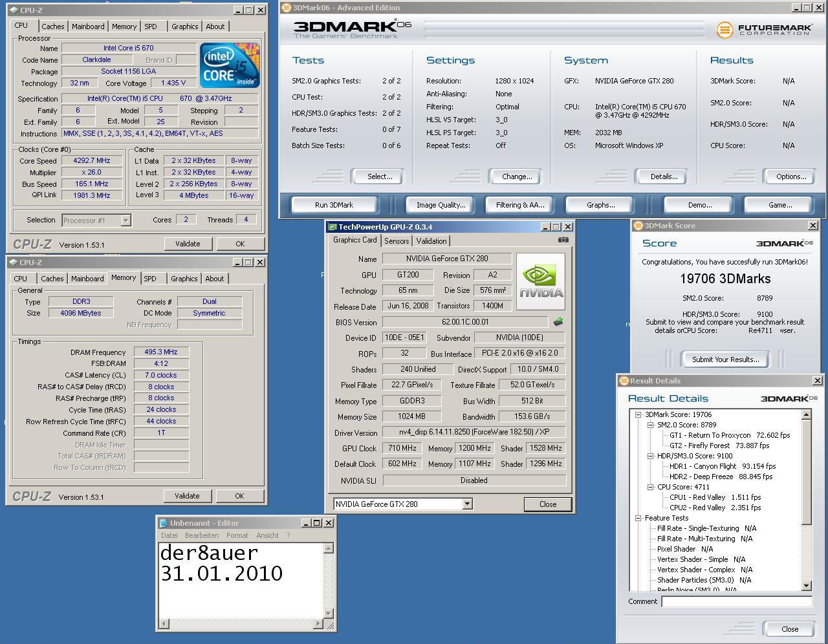This screenshot has width=828, height=644.
Task: Click Submit Your Results button
Action: pos(725,360)
